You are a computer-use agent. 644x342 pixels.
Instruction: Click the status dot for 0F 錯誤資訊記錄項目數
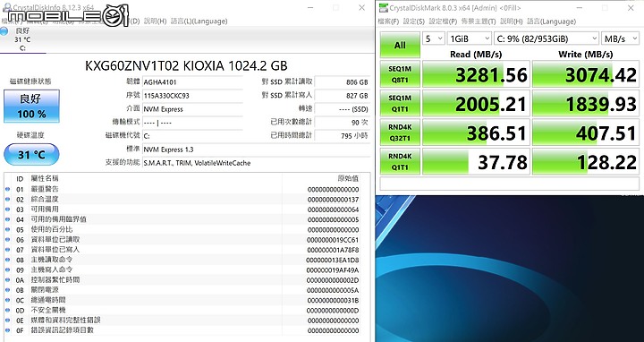(7, 330)
